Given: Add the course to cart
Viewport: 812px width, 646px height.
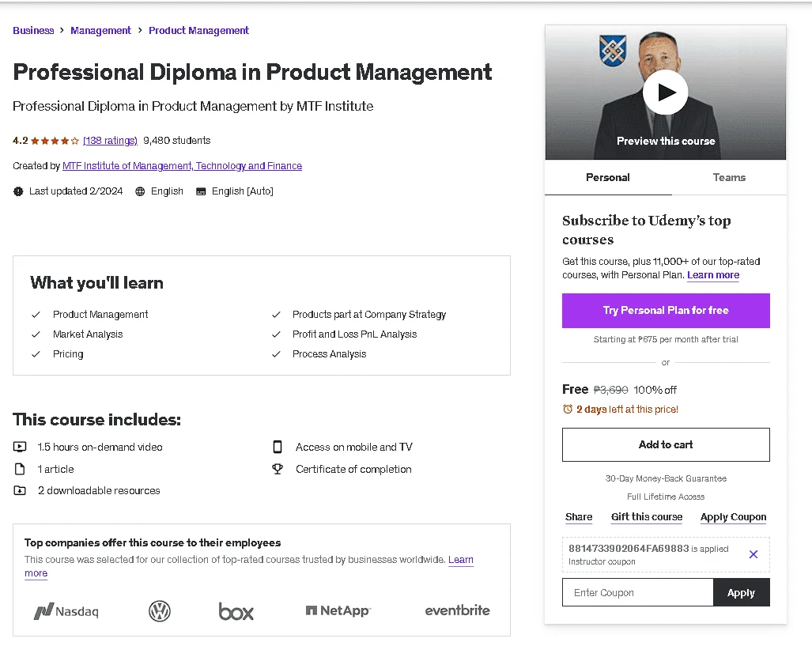Looking at the screenshot, I should (666, 444).
